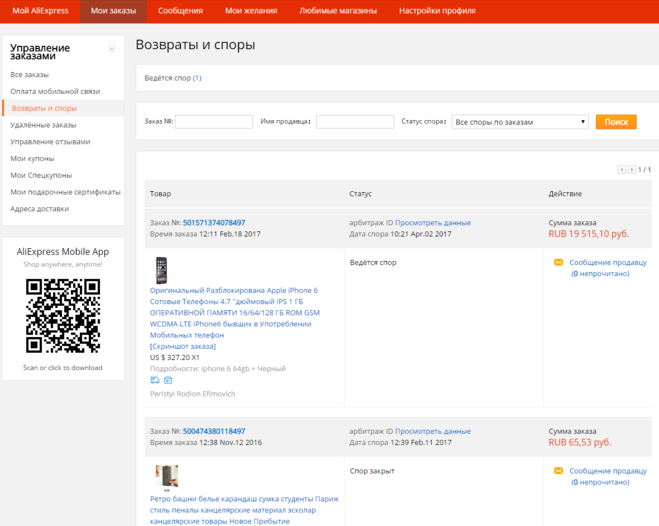Image resolution: width=659 pixels, height=526 pixels.
Task: Click seller name Peristyi Rodion Efimovich
Action: (192, 394)
